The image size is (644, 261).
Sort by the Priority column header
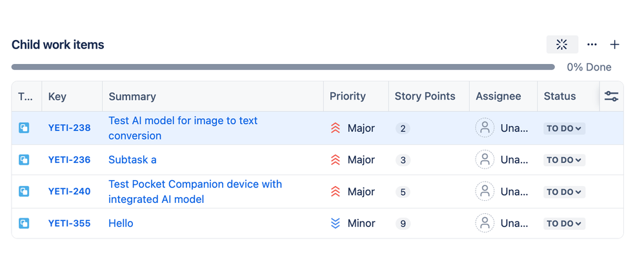[348, 96]
